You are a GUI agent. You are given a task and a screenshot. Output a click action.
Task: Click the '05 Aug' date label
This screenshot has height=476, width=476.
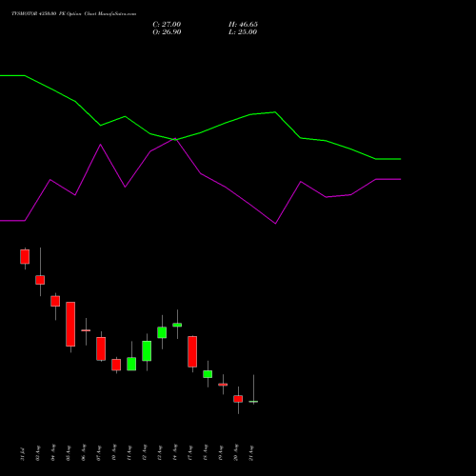(x=69, y=452)
